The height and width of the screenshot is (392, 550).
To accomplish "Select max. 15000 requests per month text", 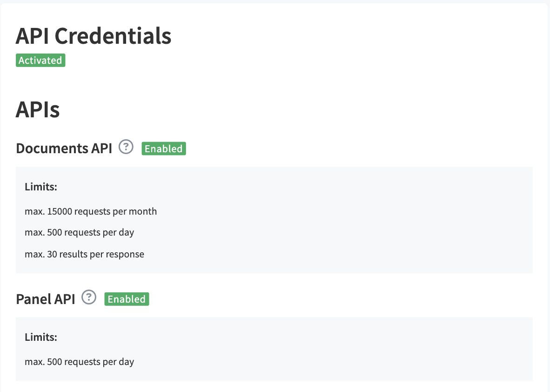I will [x=90, y=211].
